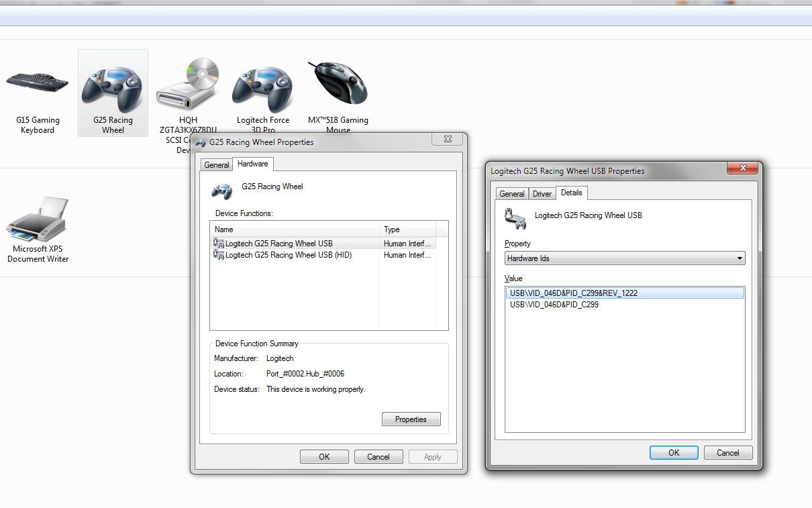Close the Logitech G25 Racing Wheel USB Properties dialog

742,168
